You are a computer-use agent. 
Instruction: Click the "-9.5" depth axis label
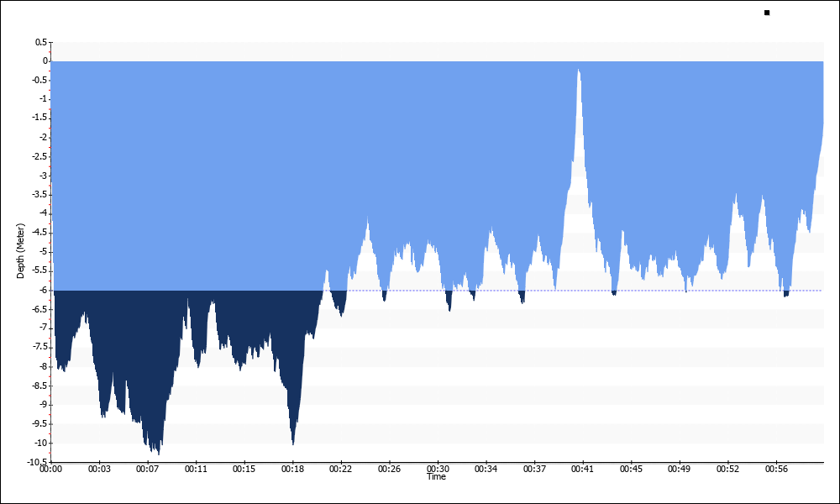(x=40, y=424)
